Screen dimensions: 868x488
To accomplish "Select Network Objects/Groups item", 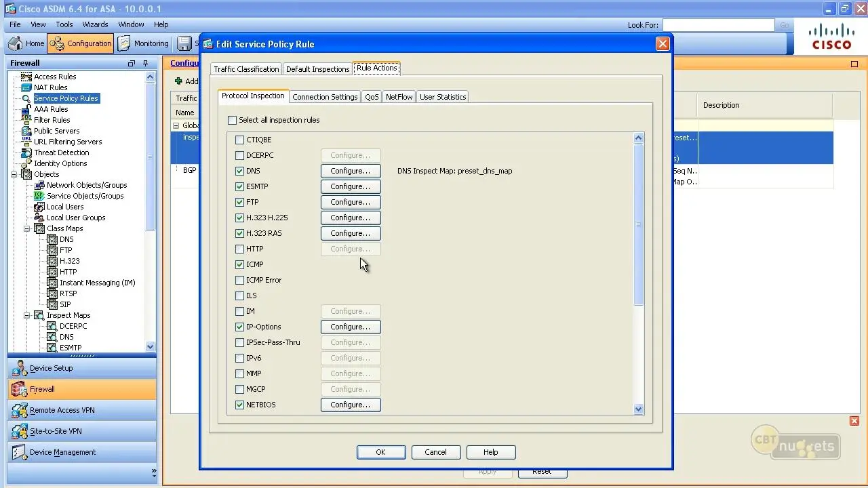I will tap(87, 185).
